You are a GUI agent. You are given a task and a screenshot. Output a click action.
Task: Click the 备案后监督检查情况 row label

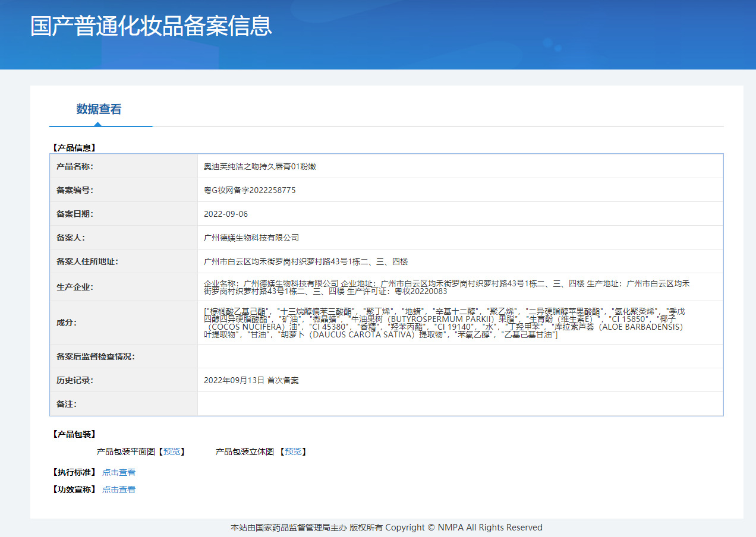96,356
